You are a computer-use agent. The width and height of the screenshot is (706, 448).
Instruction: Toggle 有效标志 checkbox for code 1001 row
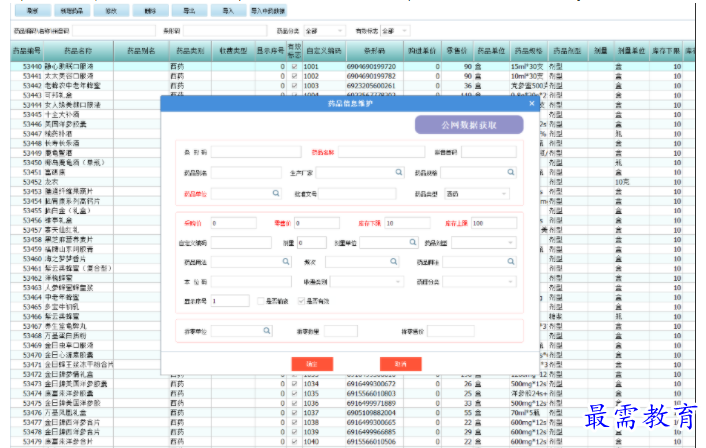coord(293,66)
